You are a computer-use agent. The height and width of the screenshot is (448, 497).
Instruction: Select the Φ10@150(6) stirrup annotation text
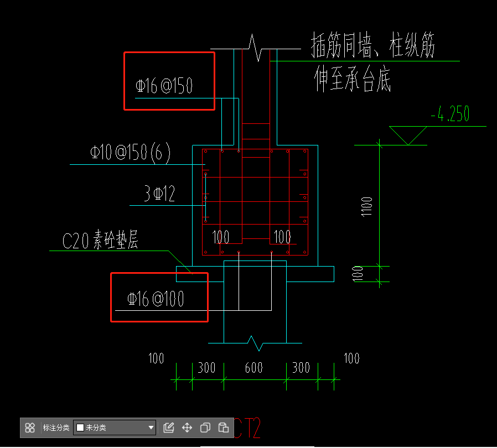pyautogui.click(x=130, y=153)
